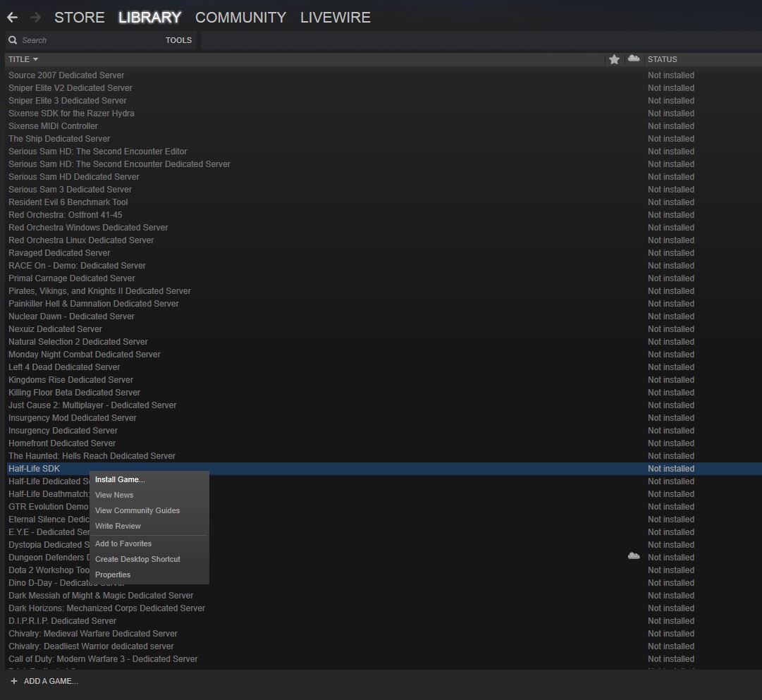Go forward with the right arrow icon

tap(35, 18)
